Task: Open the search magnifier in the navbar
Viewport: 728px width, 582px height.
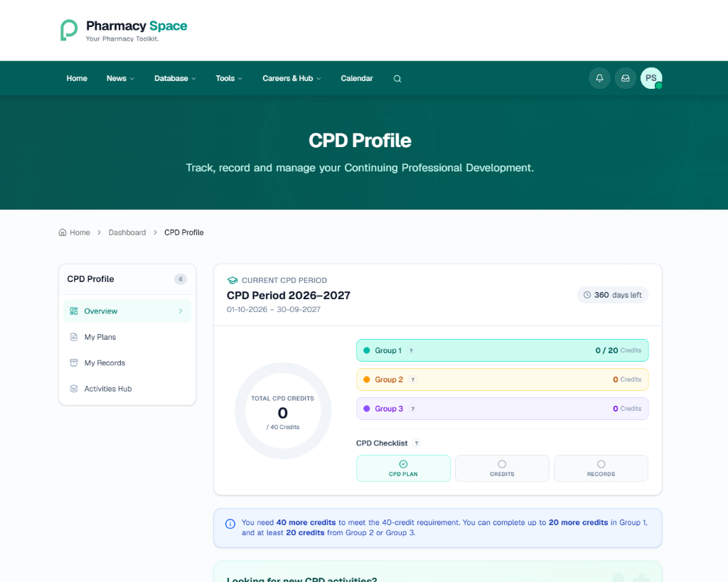Action: point(397,78)
